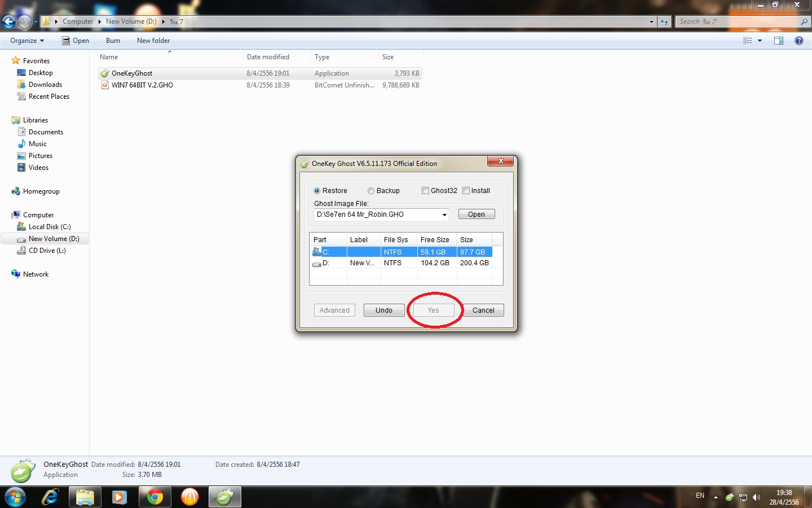The width and height of the screenshot is (812, 508).
Task: Refresh the folder view
Action: point(664,21)
